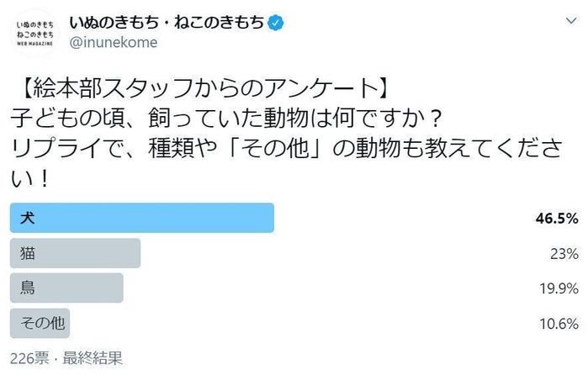The height and width of the screenshot is (375, 588).
Task: Click the 23% result for 猫
Action: [564, 253]
